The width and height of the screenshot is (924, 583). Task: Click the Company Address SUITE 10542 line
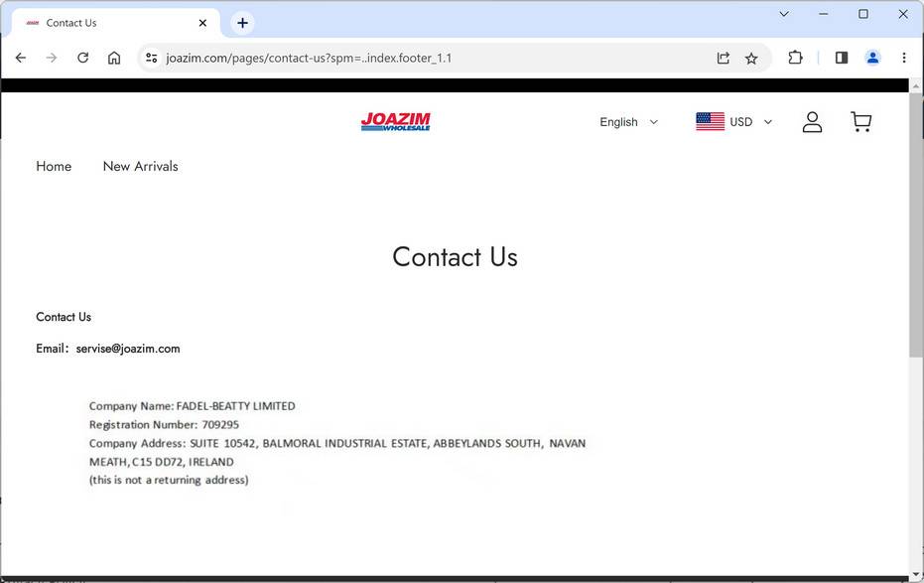pyautogui.click(x=337, y=443)
